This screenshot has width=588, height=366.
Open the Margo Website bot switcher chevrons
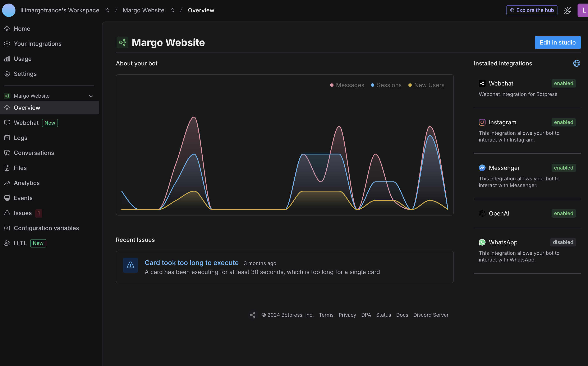tap(173, 10)
